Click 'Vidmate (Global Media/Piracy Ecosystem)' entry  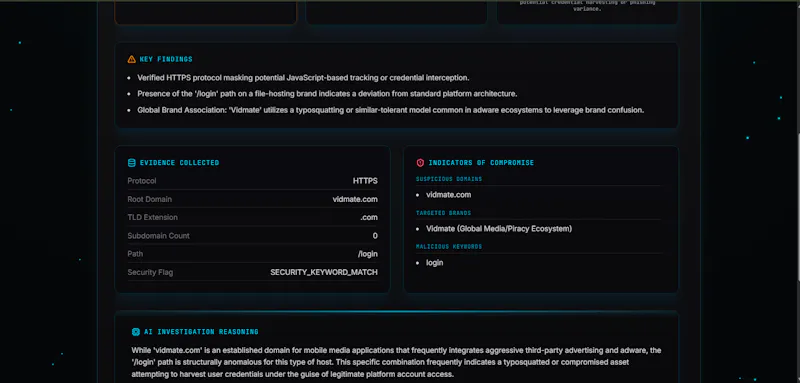tap(499, 228)
